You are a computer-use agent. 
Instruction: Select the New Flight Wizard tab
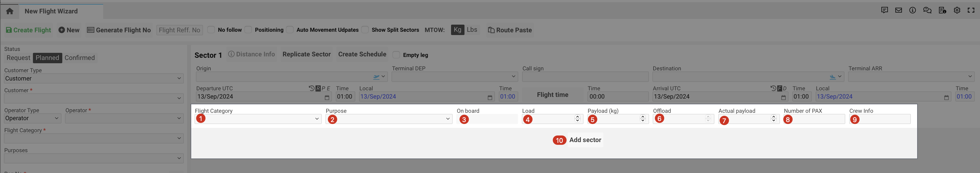(51, 11)
